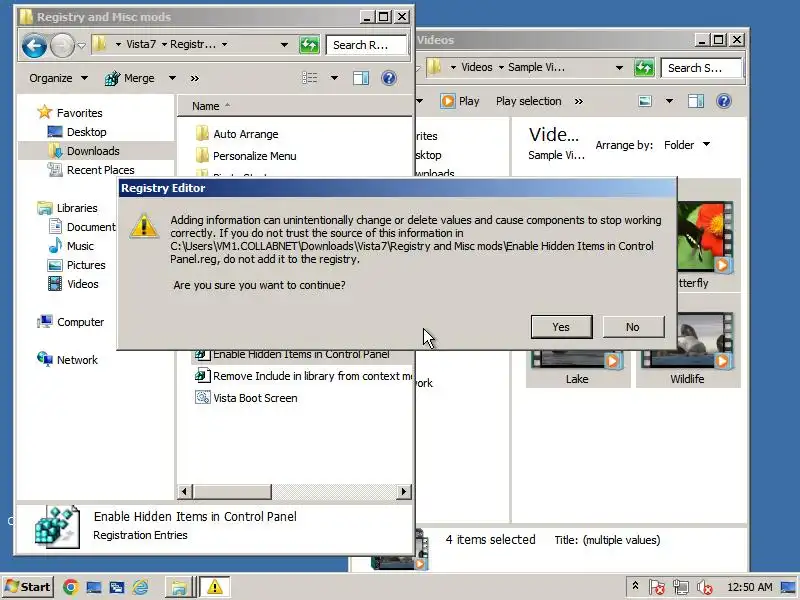Click Show Desktop icon in quick launch

click(x=94, y=587)
